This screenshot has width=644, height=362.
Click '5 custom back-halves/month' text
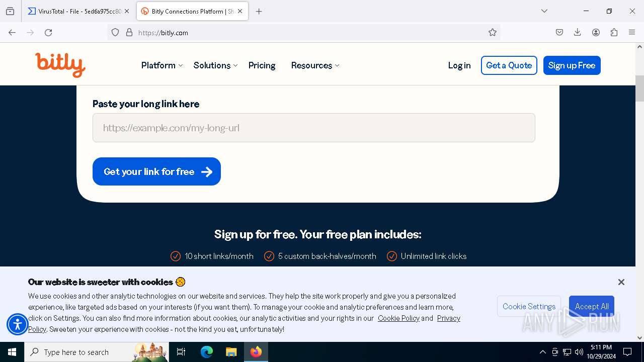click(x=327, y=256)
